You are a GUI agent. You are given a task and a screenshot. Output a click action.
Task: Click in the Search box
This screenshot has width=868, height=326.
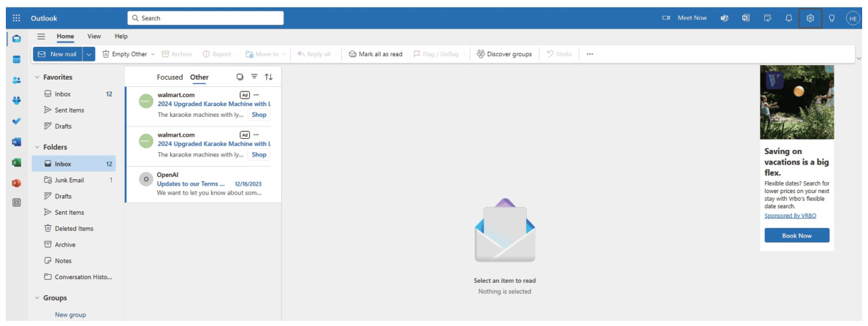pyautogui.click(x=205, y=18)
